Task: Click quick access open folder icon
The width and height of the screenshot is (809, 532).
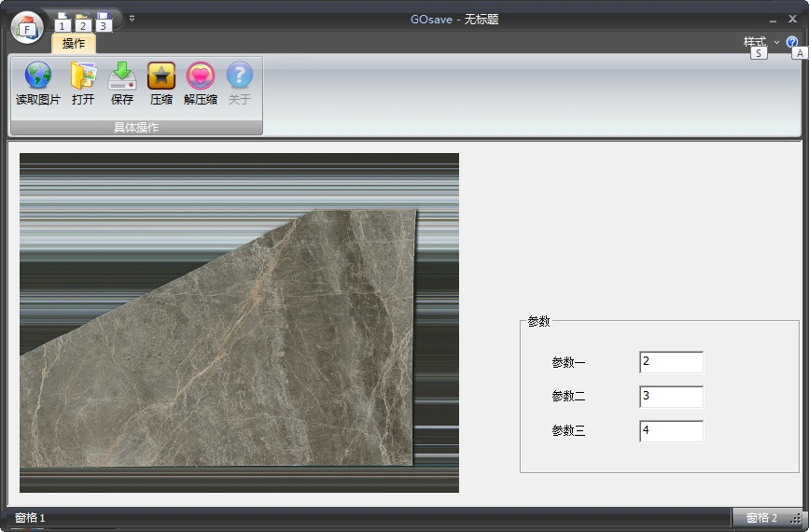Action: pos(83,19)
